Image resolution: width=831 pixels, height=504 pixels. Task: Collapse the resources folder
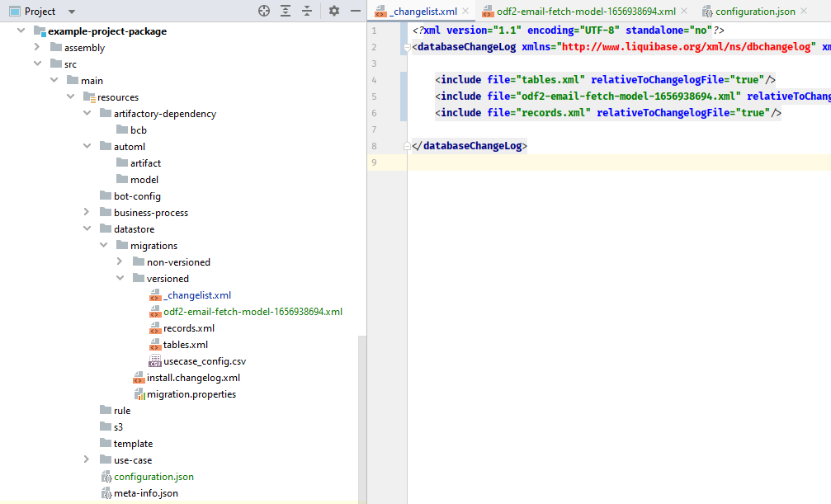[70, 97]
